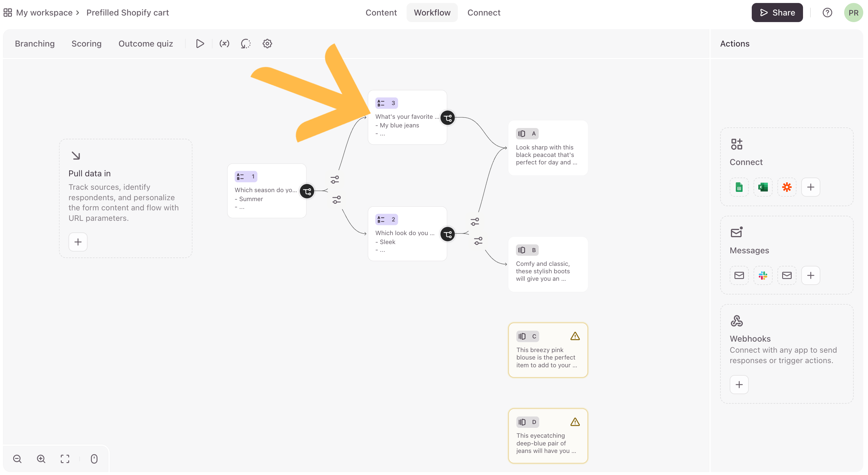Screen dimensions: 868x475
Task: Click the Connect apps grid icon
Action: pos(737,144)
